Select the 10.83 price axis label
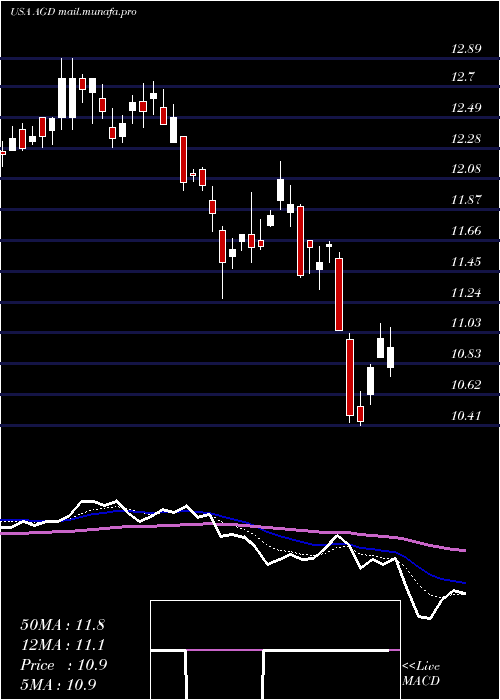Screen dimensions: 500x700 tap(466, 354)
